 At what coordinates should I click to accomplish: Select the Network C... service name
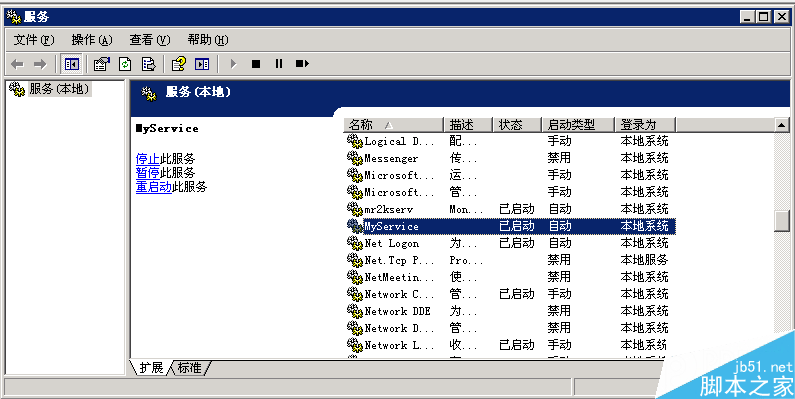click(x=400, y=295)
